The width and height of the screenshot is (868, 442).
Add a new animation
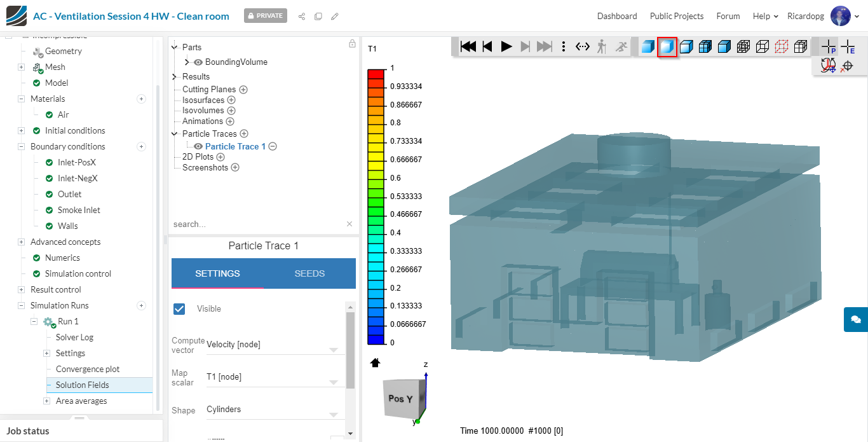pos(230,121)
